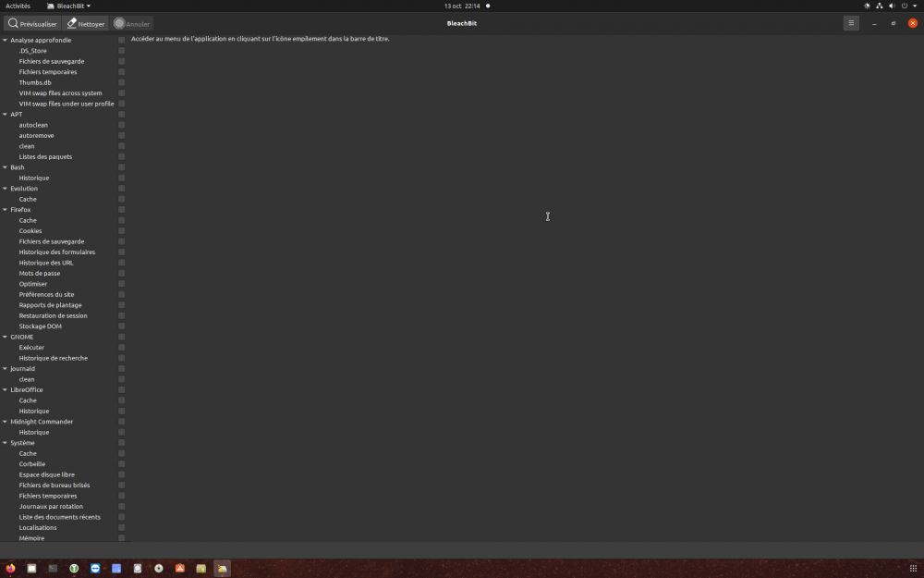Click the Nettoyer eraser button

click(86, 23)
